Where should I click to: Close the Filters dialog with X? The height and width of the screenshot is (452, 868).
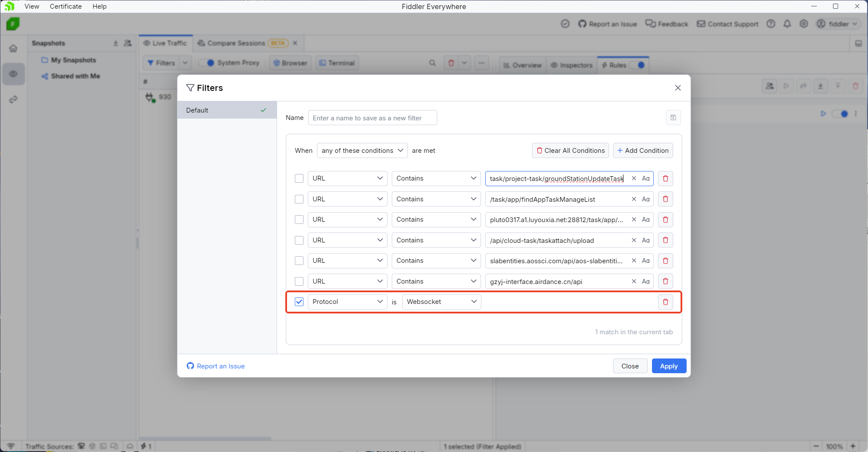678,88
